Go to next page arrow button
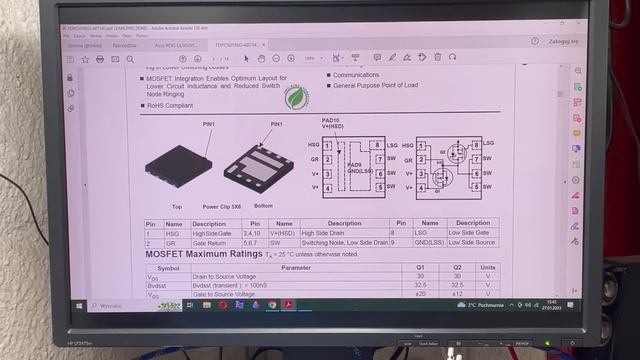This screenshot has width=640, height=360. click(x=198, y=59)
